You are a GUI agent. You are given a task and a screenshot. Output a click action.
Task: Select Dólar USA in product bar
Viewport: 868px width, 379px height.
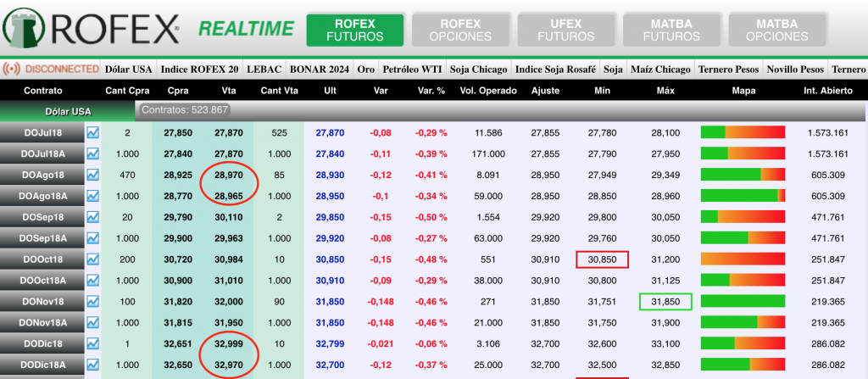(x=129, y=70)
